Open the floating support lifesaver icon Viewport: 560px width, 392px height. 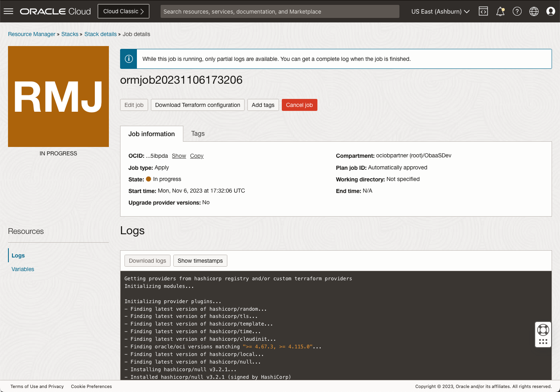coord(543,329)
